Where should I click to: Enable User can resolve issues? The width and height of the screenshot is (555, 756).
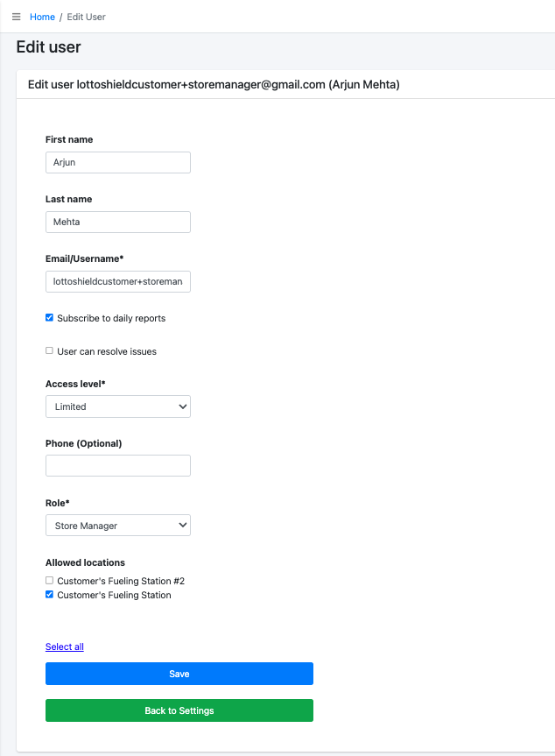point(50,351)
